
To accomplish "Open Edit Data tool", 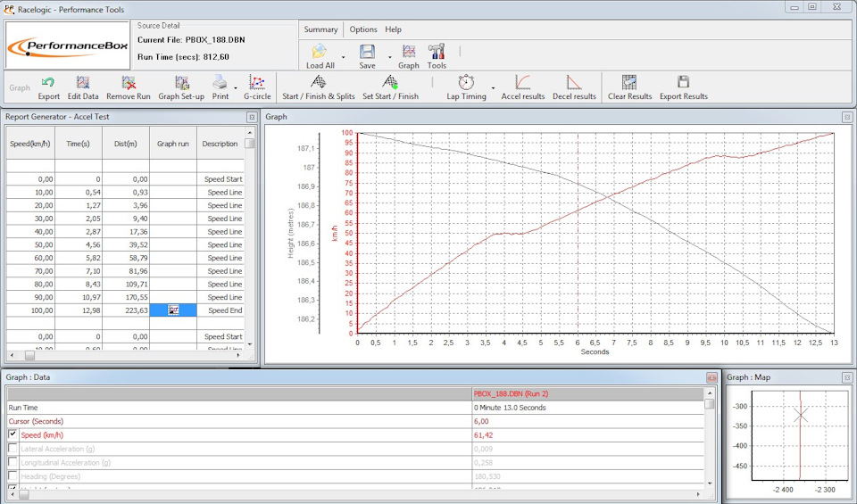I will pos(83,87).
